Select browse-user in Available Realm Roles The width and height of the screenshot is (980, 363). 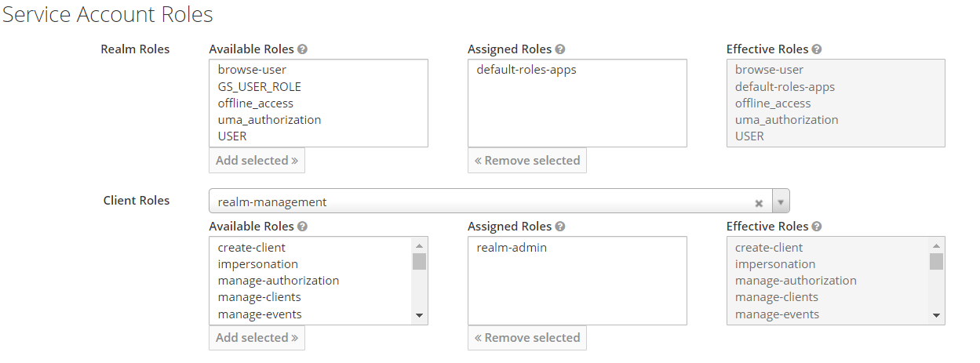(252, 70)
